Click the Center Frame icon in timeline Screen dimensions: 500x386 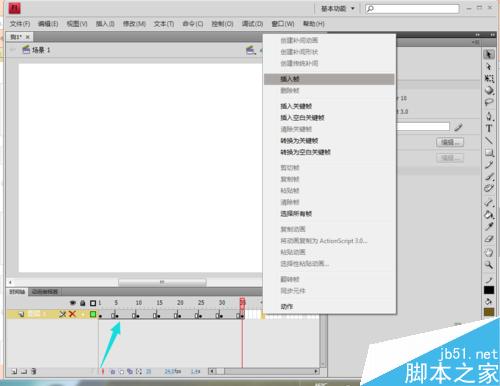[103, 371]
